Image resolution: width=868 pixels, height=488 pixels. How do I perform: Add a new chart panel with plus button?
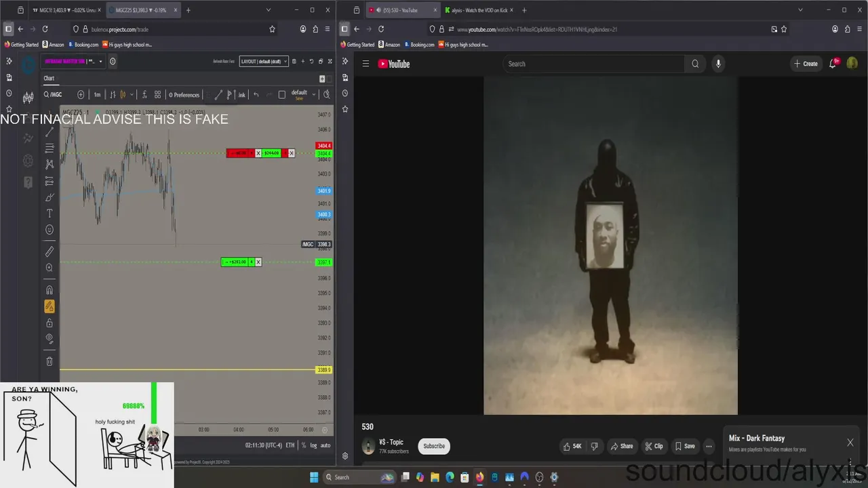coord(322,79)
